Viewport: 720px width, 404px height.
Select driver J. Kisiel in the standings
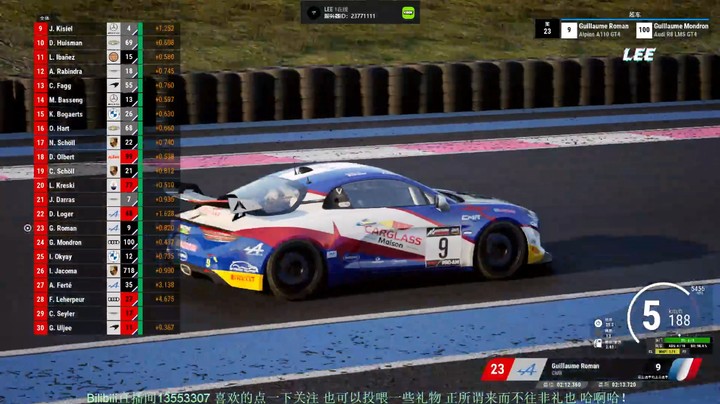pos(61,28)
